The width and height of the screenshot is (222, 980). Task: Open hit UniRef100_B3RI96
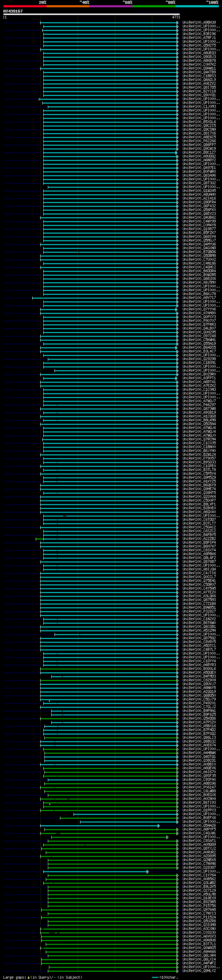click(x=199, y=34)
